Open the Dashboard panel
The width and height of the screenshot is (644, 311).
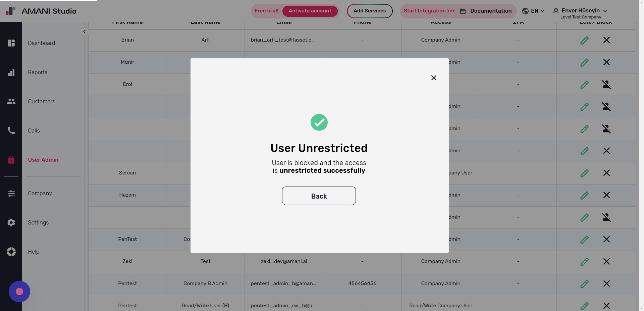(x=11, y=43)
